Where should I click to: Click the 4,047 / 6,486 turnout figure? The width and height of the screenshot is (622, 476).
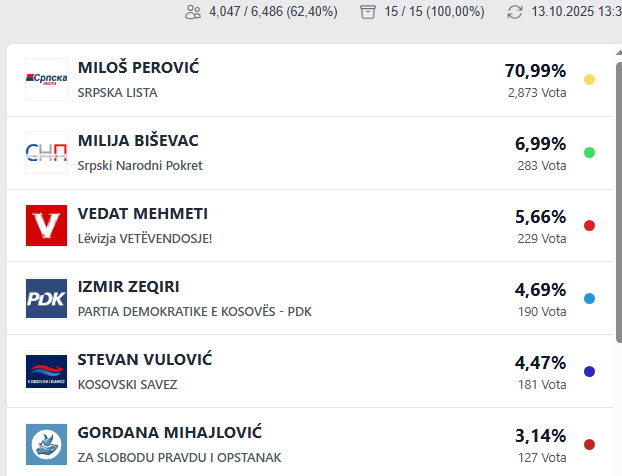273,12
